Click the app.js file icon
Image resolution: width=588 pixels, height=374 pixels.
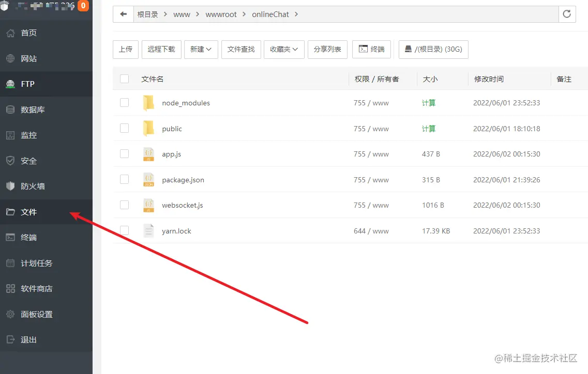coord(148,154)
